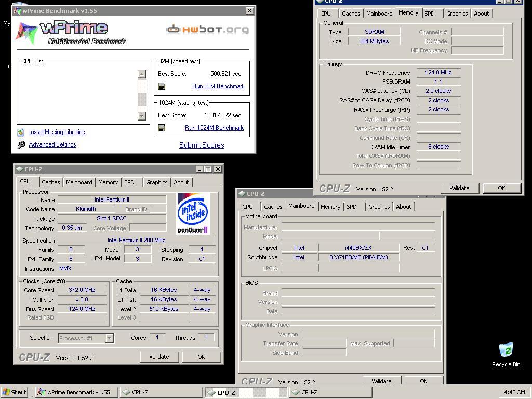Click the CPU-Z CPU window title bar icon
Screen dimensions: 532x399
(19, 169)
